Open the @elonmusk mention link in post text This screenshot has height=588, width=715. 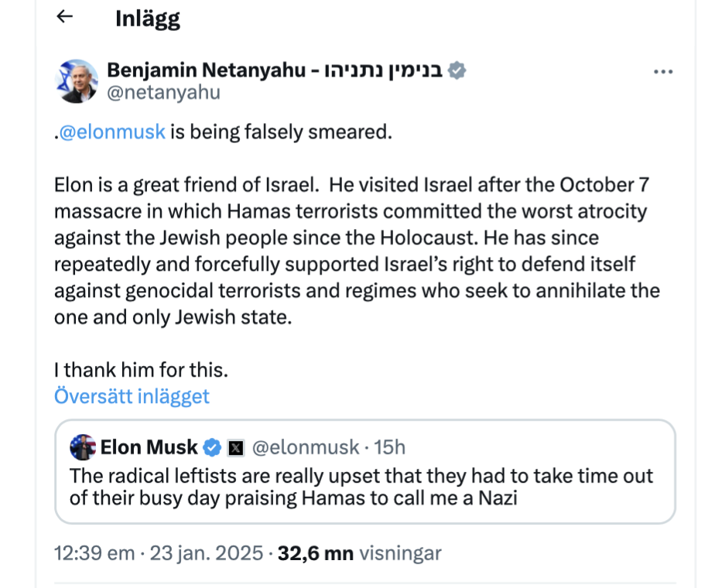(x=112, y=132)
